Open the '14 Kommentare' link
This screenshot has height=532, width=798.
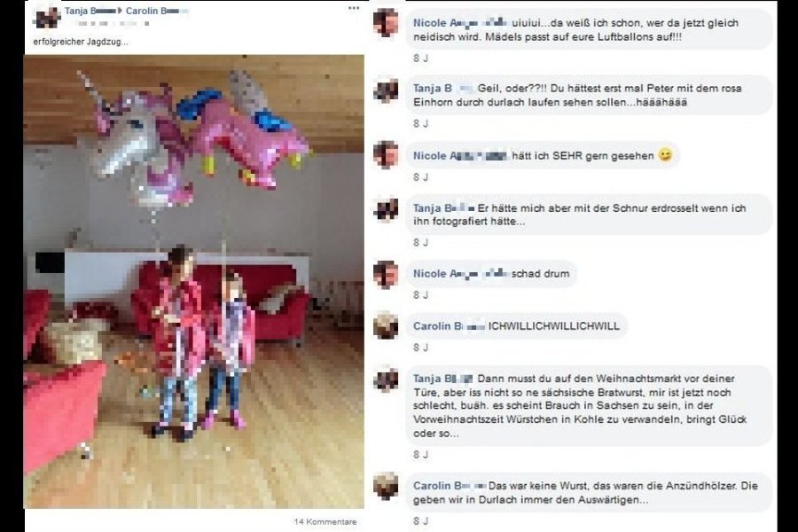[325, 522]
